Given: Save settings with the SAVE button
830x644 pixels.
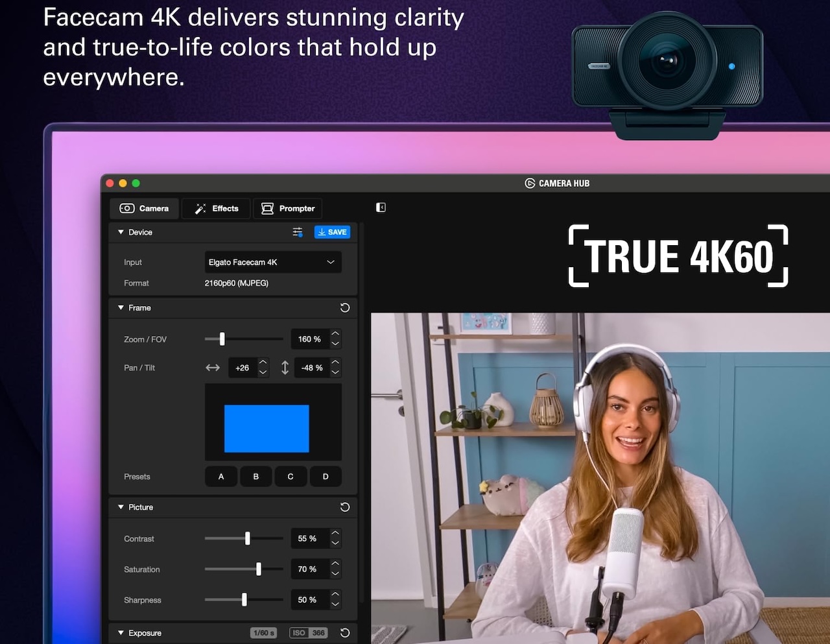Looking at the screenshot, I should click(x=332, y=232).
